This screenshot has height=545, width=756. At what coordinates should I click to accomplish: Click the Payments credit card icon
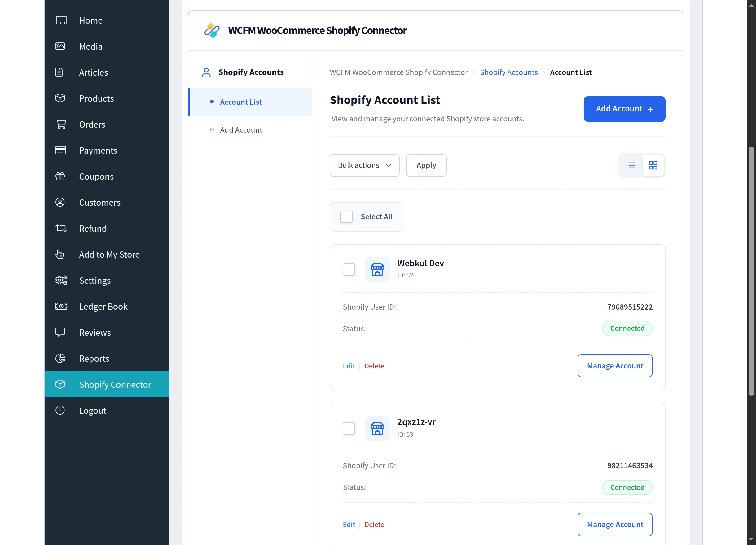pyautogui.click(x=61, y=150)
